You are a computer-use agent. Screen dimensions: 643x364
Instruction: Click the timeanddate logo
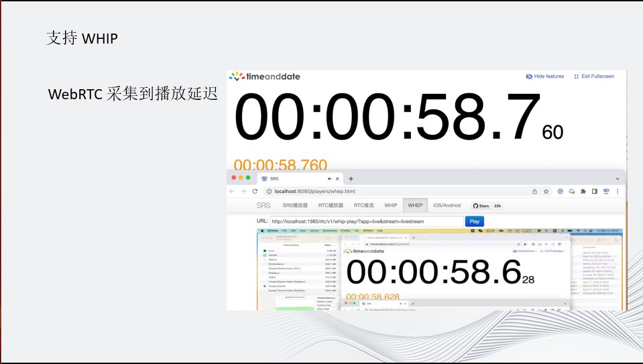click(x=264, y=76)
